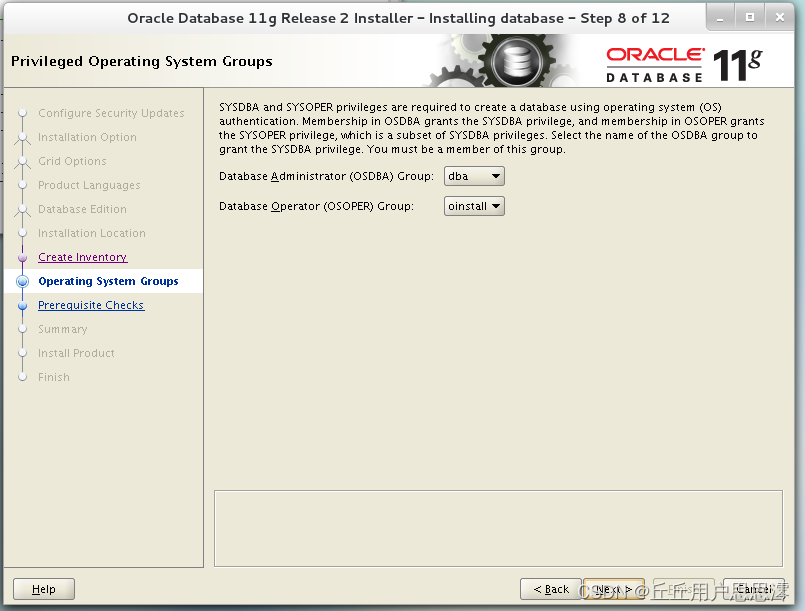This screenshot has width=805, height=611.
Task: Click the Prerequisite Checks step bullet icon
Action: [22, 306]
